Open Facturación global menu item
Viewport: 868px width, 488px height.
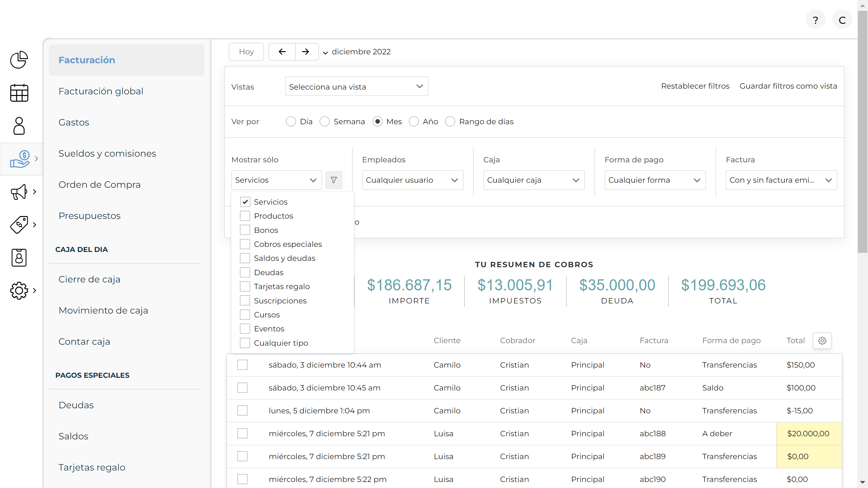pyautogui.click(x=101, y=91)
